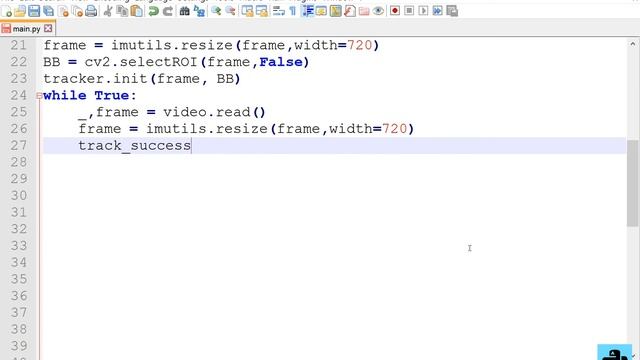Print the document with the printer icon

(91, 11)
